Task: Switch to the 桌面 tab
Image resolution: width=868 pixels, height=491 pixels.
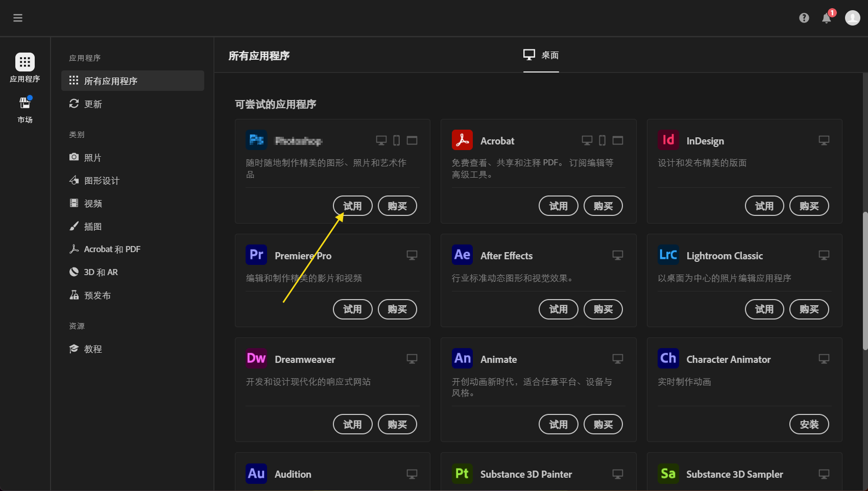Action: pyautogui.click(x=541, y=56)
